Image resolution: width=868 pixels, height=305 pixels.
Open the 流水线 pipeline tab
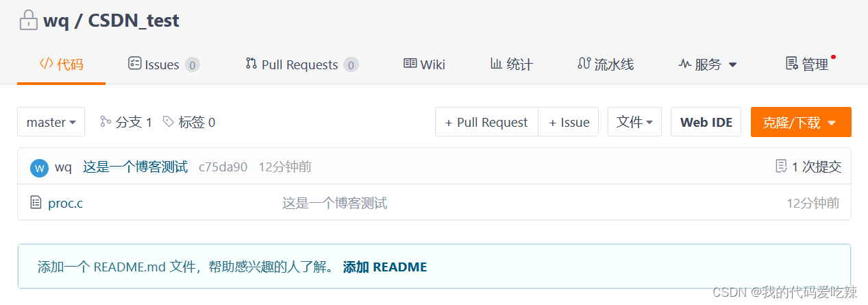606,64
